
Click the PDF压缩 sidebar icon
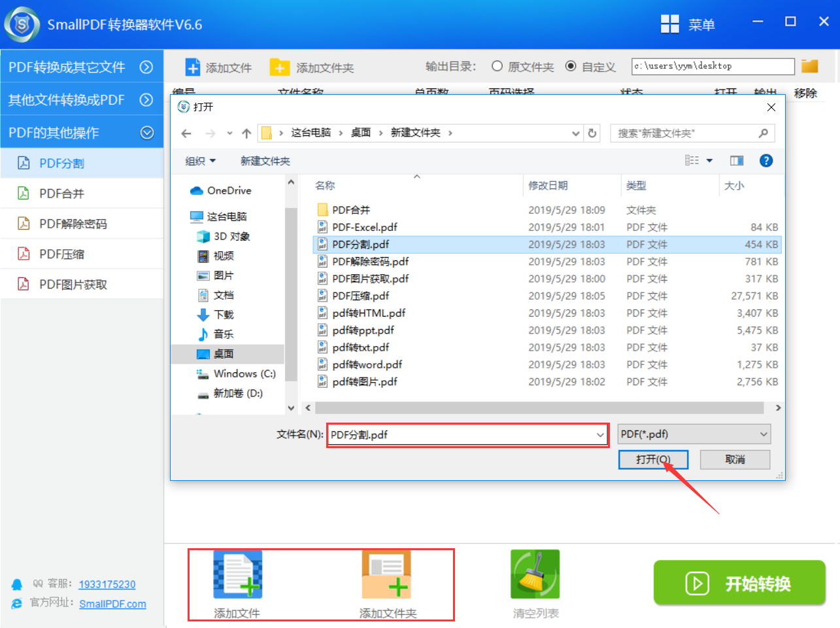24,254
